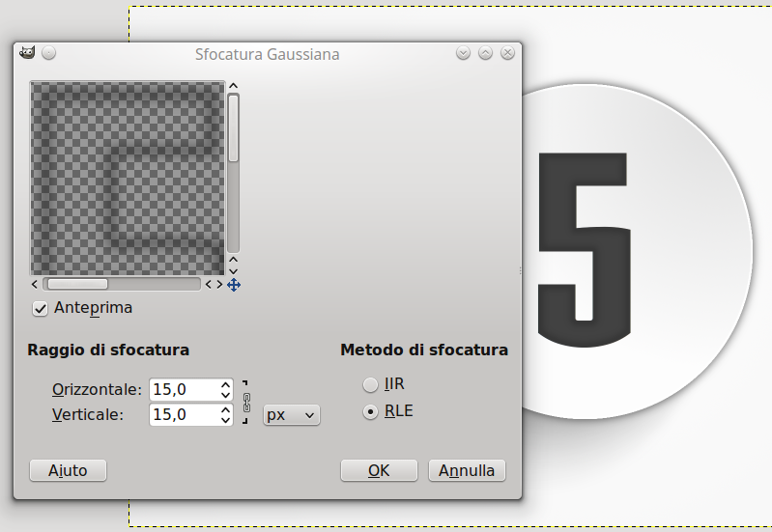Toggle the chain link between radius values
Viewport: 772px width, 532px height.
point(246,402)
